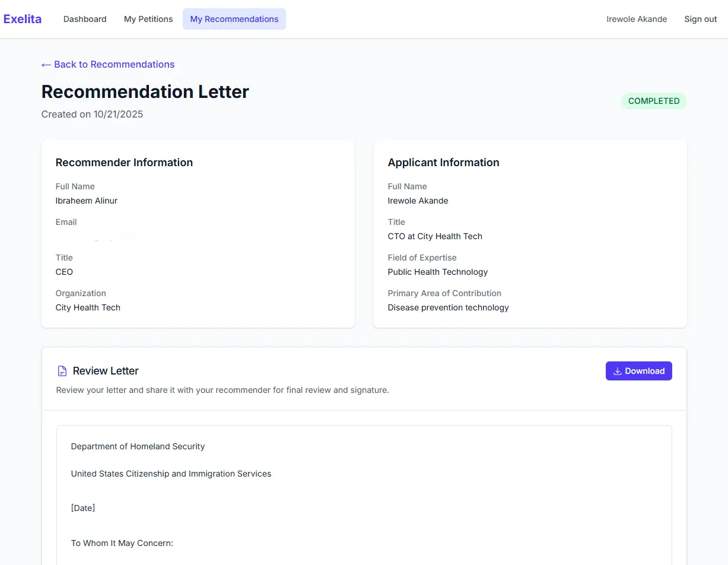This screenshot has height=565, width=728.
Task: Click the To Whom It May Concern line
Action: (122, 543)
